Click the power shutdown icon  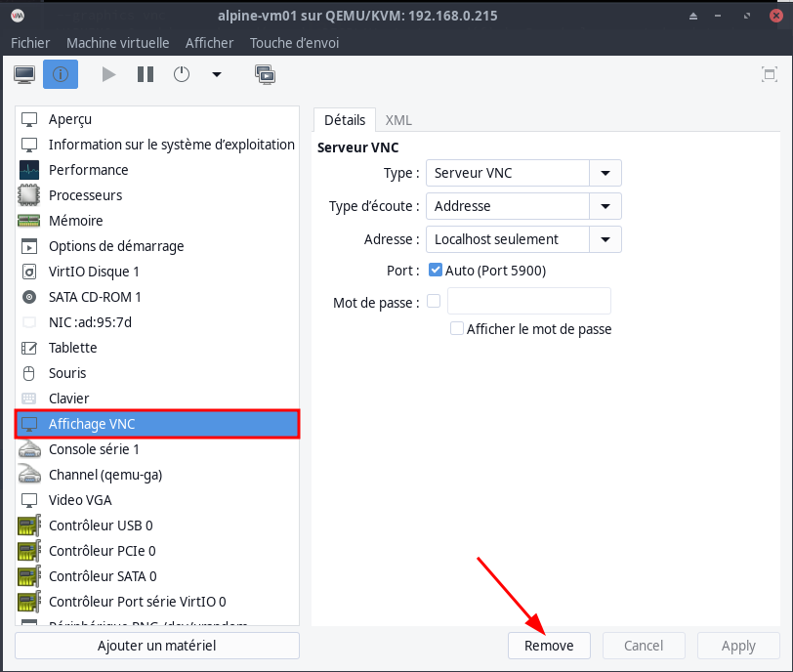182,74
